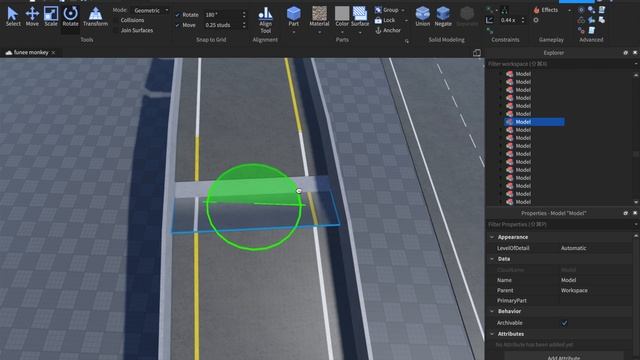The width and height of the screenshot is (640, 360).
Task: Toggle the Move snap checkbox
Action: pos(177,25)
